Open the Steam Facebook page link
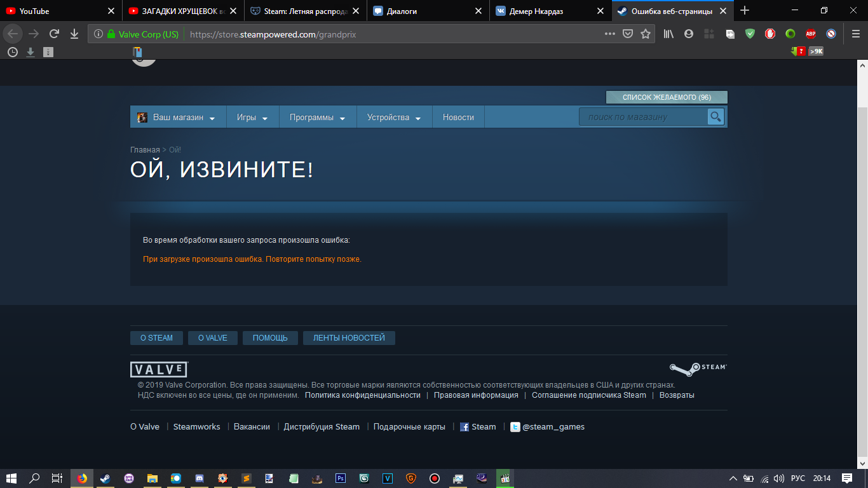The height and width of the screenshot is (488, 868). click(478, 427)
